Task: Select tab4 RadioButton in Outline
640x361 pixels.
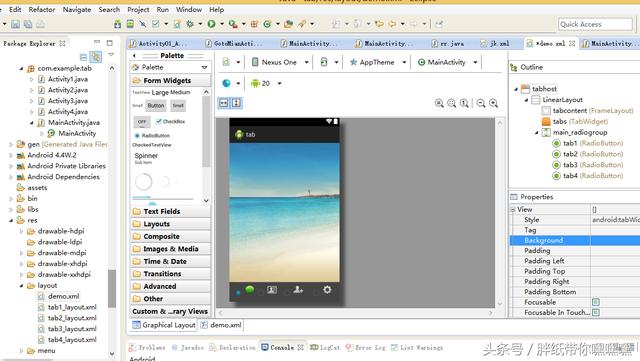Action: 588,176
